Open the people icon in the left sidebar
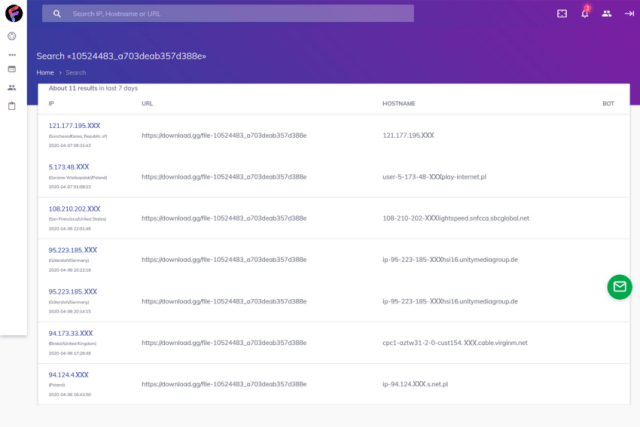The width and height of the screenshot is (640, 427). pyautogui.click(x=12, y=88)
